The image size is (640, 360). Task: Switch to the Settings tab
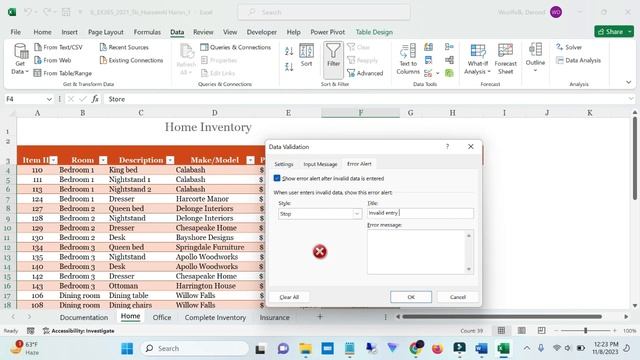tap(284, 164)
